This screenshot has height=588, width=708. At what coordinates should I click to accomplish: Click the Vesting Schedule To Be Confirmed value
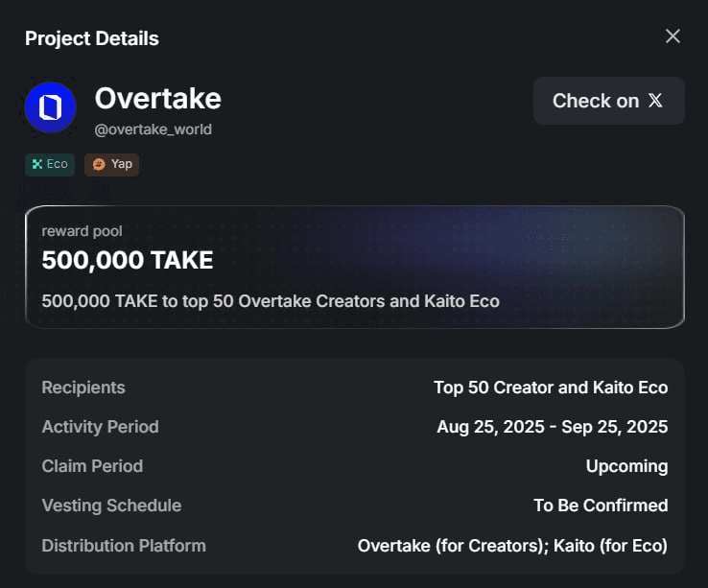tap(601, 506)
